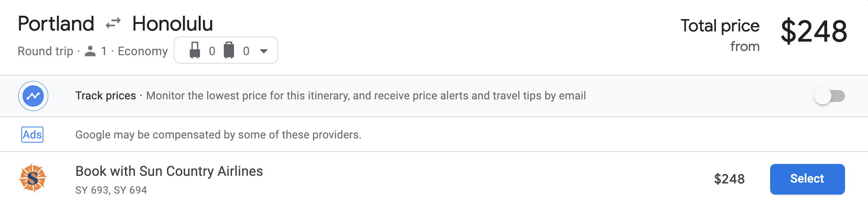Click the $248 Sun Country fare
The image size is (868, 203).
click(729, 179)
